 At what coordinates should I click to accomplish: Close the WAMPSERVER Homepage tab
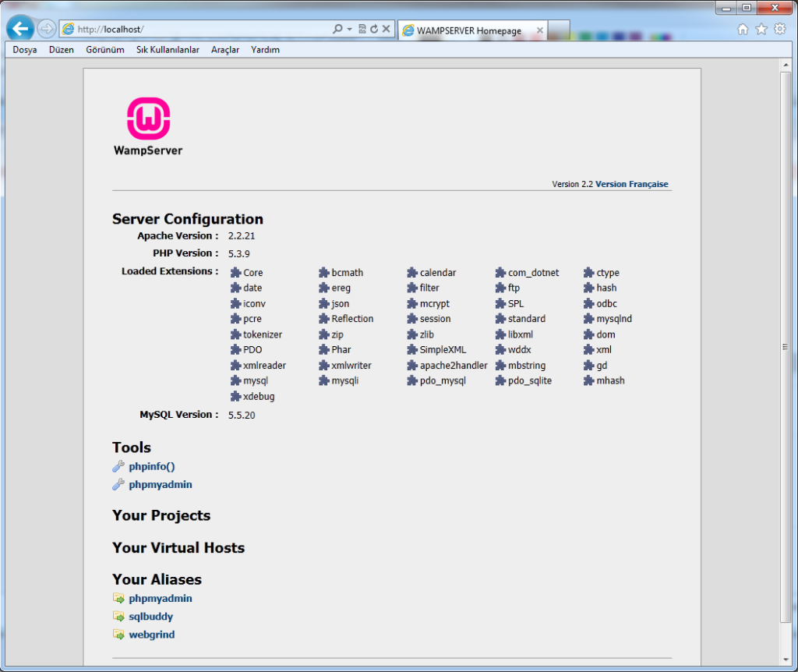click(539, 30)
